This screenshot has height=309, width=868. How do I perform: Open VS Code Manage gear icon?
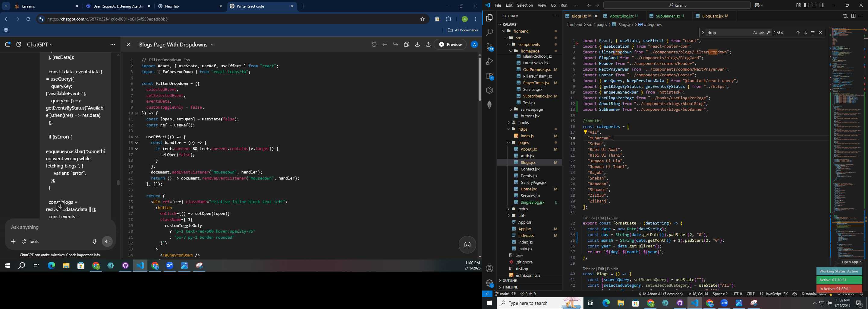click(489, 283)
